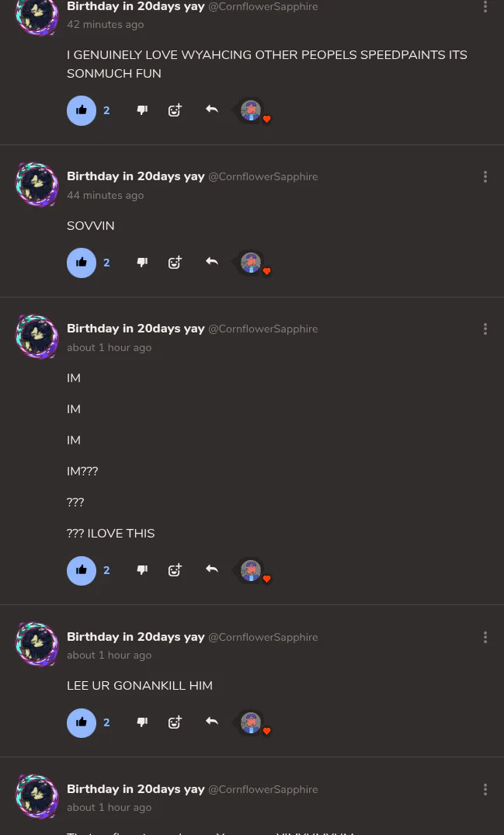Viewport: 504px width, 835px height.
Task: Reply to the SPEEDPAINTS comment
Action: pos(211,110)
